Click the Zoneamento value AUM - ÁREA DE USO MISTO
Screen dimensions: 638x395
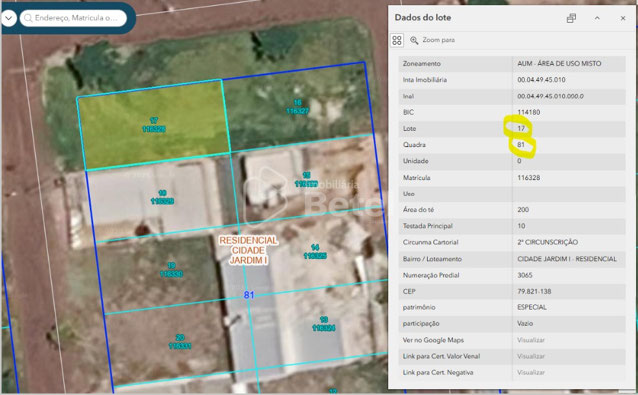[x=559, y=63]
